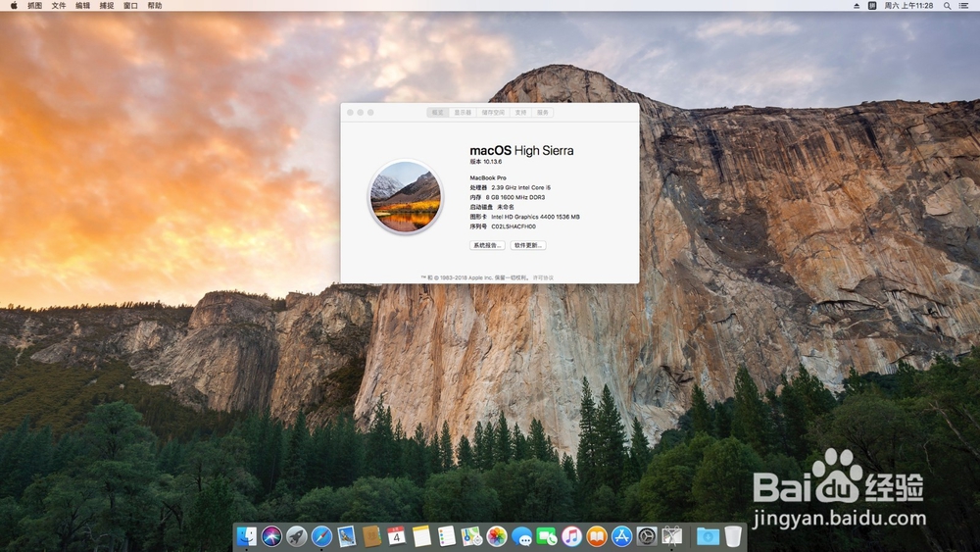The width and height of the screenshot is (980, 552).
Task: Open Spotlight search magnifier in menu bar
Action: [x=947, y=5]
